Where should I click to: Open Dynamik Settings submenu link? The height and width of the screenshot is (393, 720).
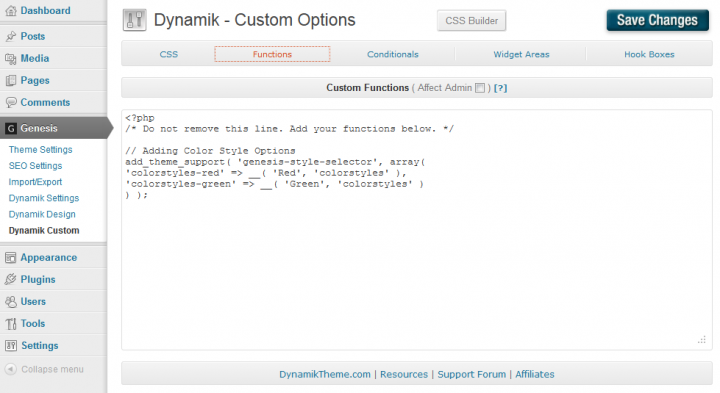[44, 198]
